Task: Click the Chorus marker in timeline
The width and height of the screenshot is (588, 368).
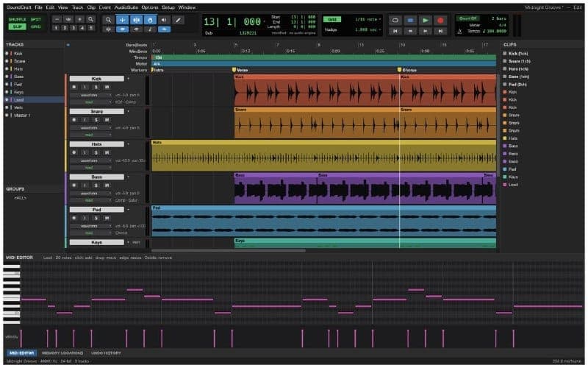Action: pos(407,70)
